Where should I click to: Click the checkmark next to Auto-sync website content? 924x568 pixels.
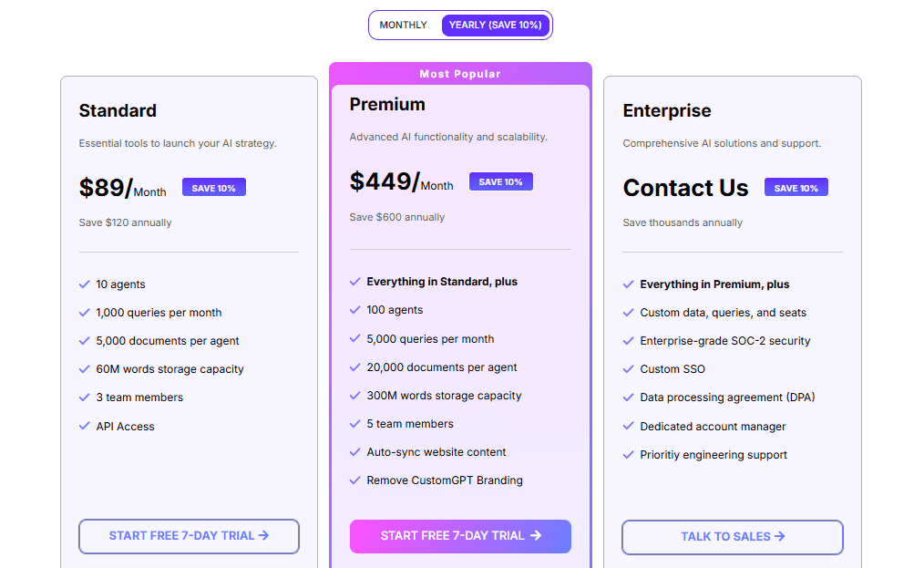tap(355, 451)
